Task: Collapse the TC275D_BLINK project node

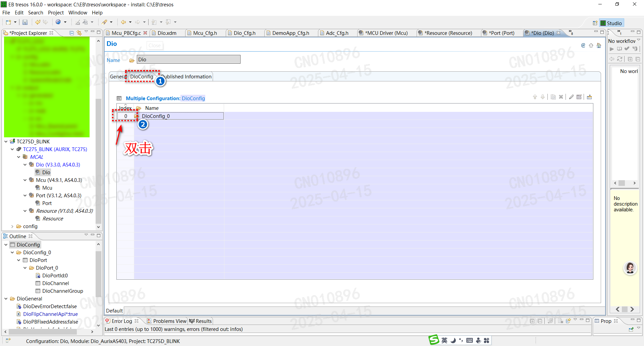Action: click(6, 141)
